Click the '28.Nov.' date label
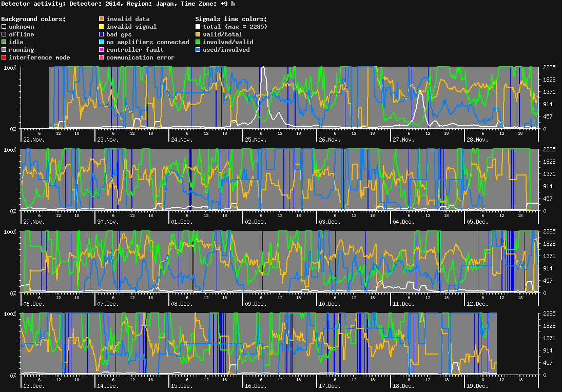 click(x=477, y=140)
